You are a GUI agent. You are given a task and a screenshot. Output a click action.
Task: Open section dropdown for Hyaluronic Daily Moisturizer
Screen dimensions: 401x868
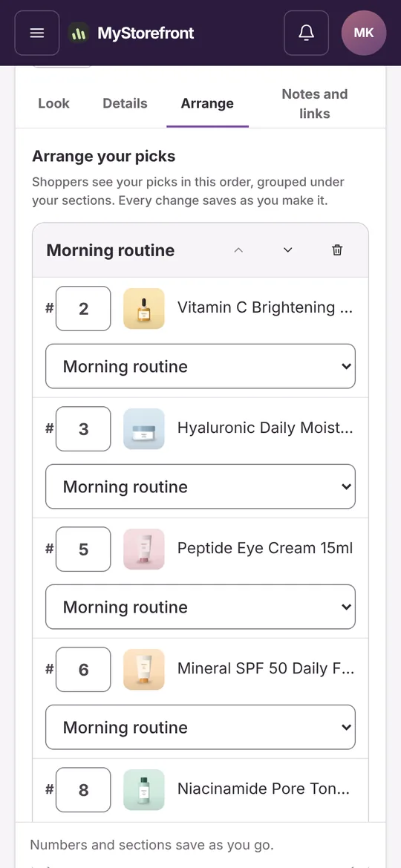point(200,486)
